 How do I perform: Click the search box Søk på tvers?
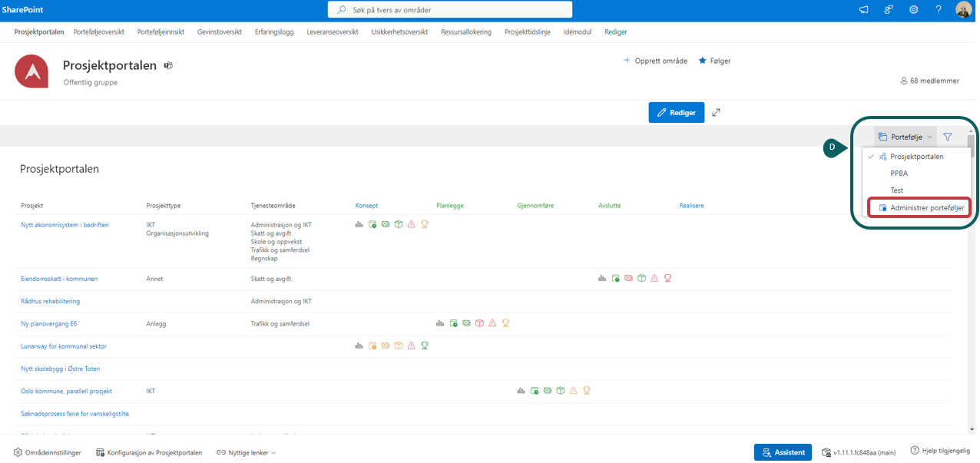(450, 10)
